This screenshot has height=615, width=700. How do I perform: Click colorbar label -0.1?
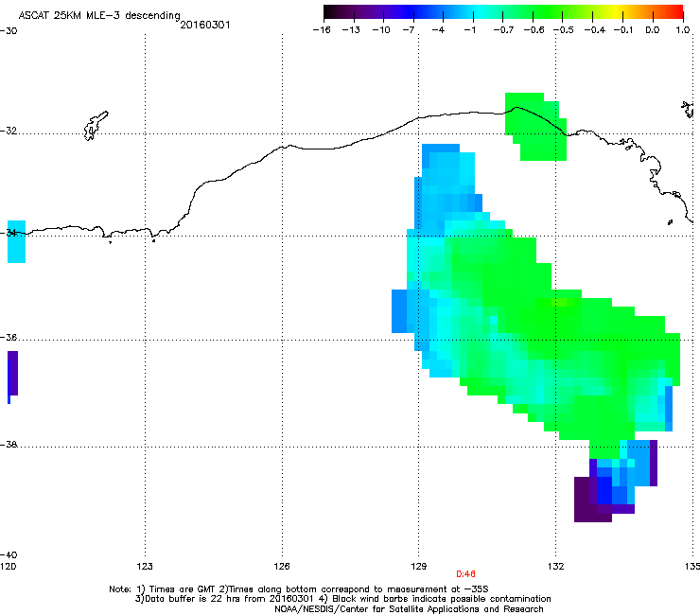pyautogui.click(x=623, y=30)
